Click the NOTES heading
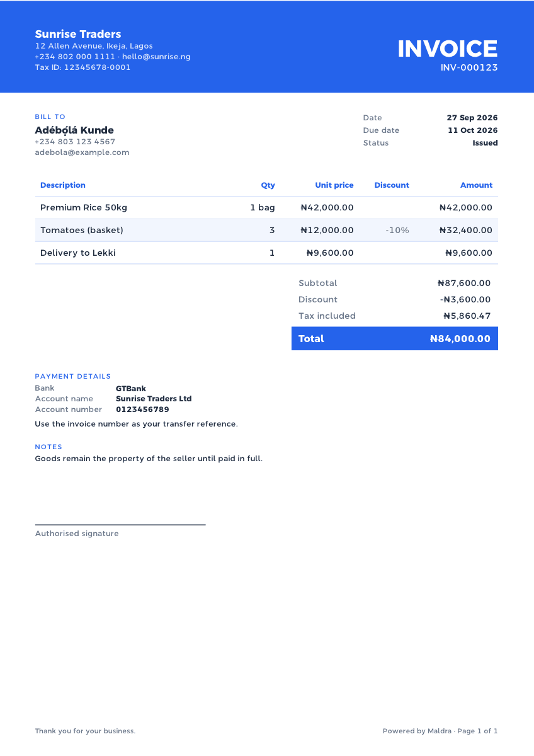The height and width of the screenshot is (756, 534). 49,447
